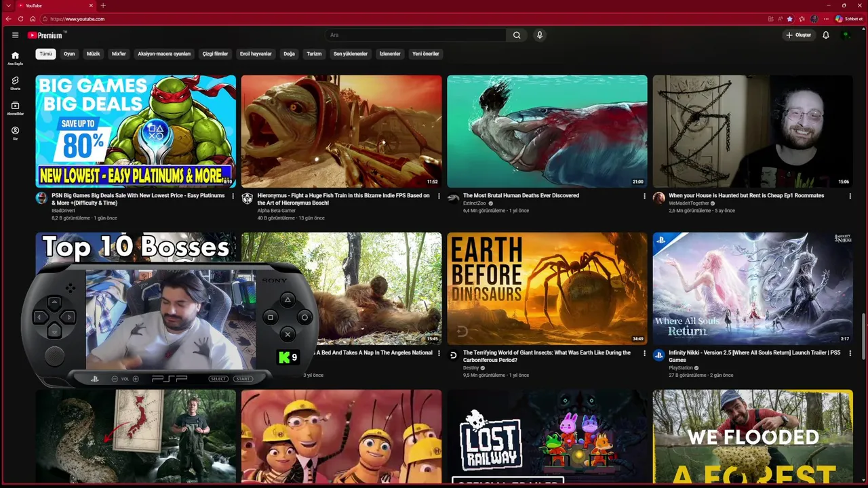Image resolution: width=868 pixels, height=488 pixels.
Task: Open the Alpha Beta Gamer channel avatar
Action: [248, 198]
